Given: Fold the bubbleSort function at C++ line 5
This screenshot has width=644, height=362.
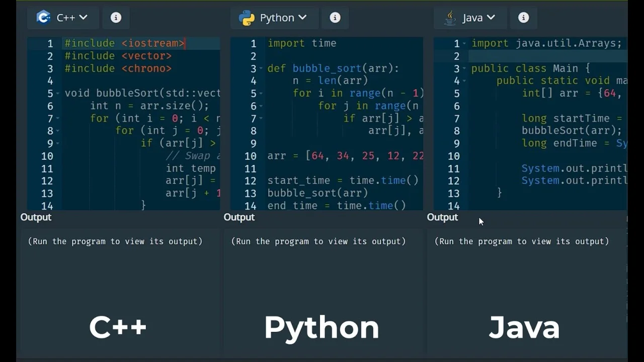Looking at the screenshot, I should point(58,94).
